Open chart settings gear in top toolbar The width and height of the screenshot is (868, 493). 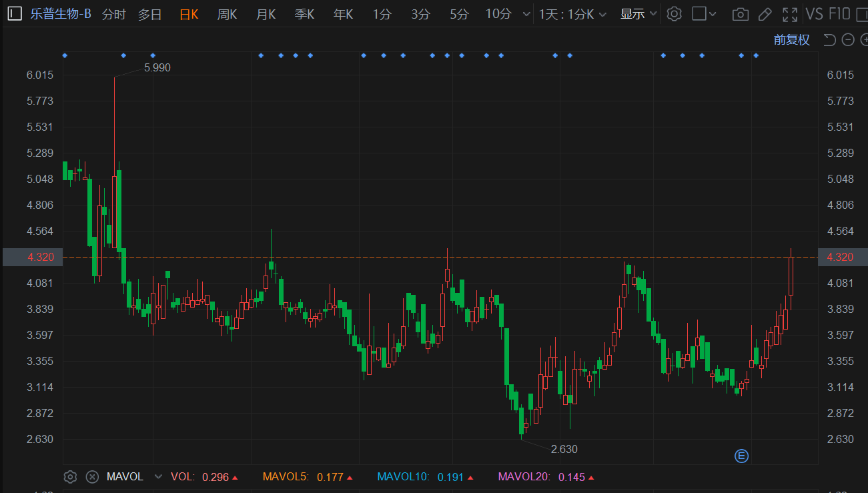[x=675, y=14]
